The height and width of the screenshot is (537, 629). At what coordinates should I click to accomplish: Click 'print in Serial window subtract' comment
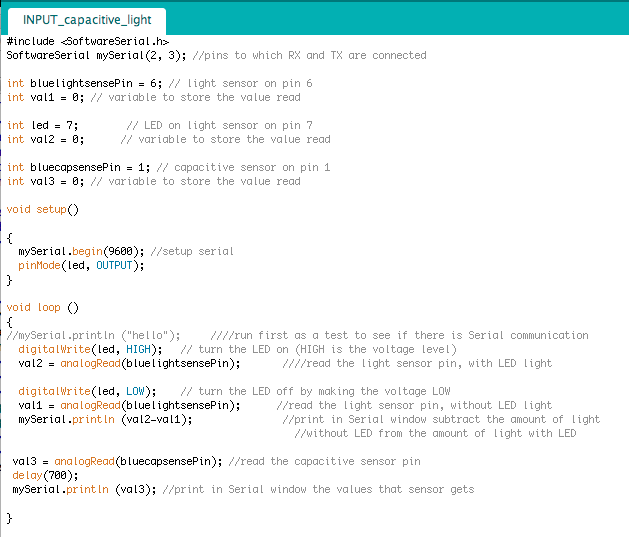441,419
